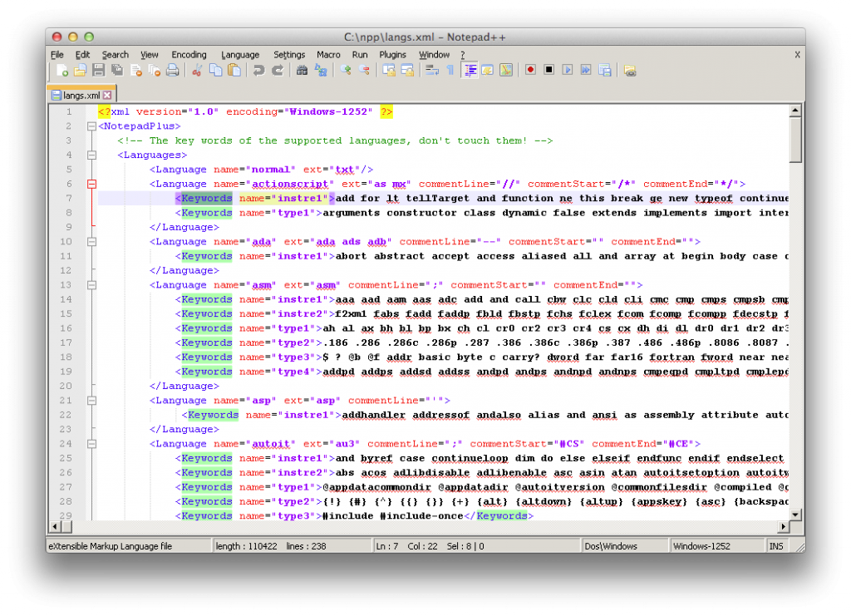Collapse the autoit Language fold on line 24
This screenshot has height=616, width=851.
[x=91, y=444]
